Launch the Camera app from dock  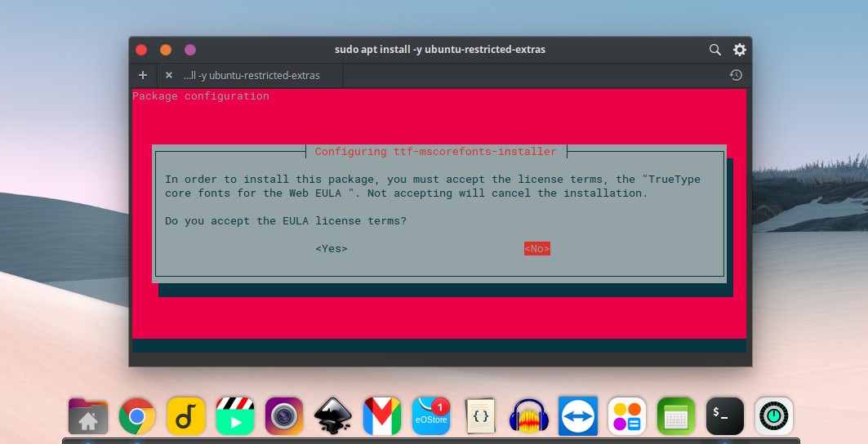[x=284, y=415]
